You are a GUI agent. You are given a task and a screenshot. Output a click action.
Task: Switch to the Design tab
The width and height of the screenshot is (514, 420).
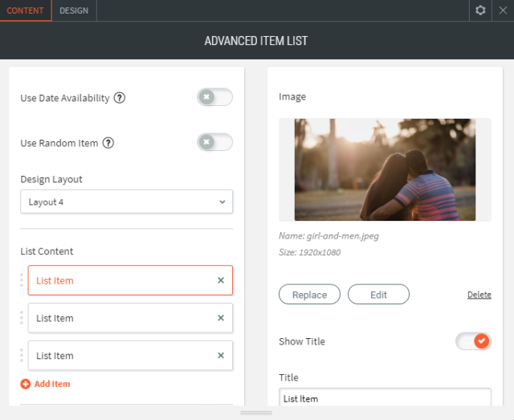pyautogui.click(x=74, y=10)
